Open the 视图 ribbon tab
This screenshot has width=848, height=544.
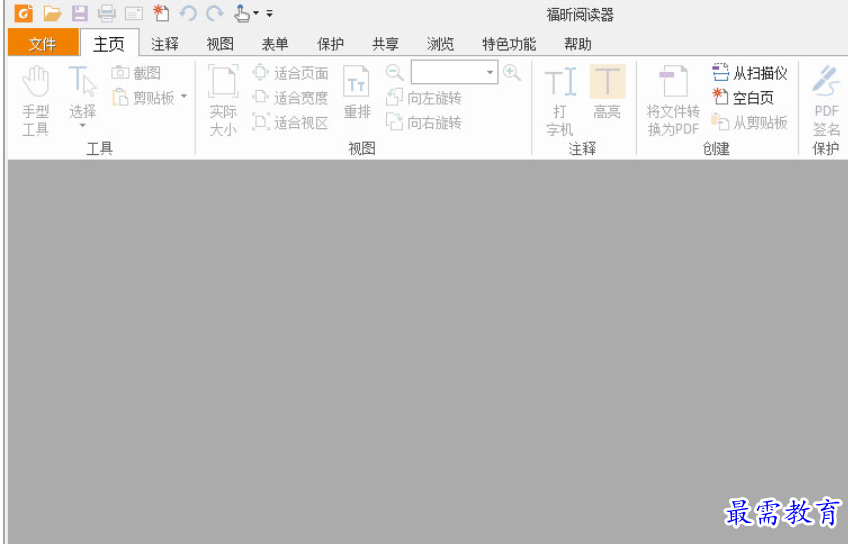[x=220, y=44]
